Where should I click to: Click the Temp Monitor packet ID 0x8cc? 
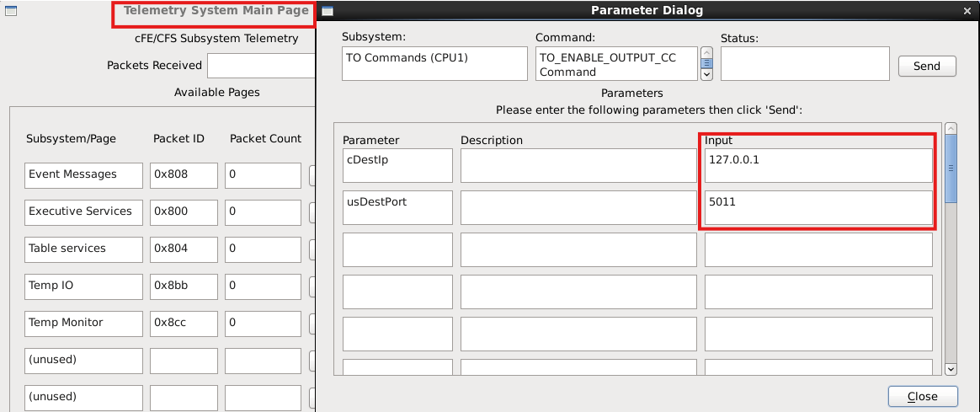pos(184,323)
